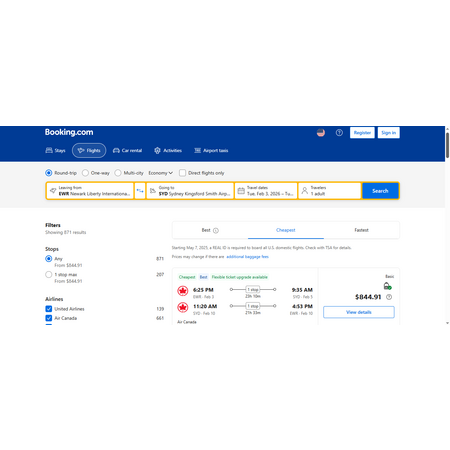Click the 1 stop badge on return flight
This screenshot has height=450, width=450.
click(x=253, y=306)
